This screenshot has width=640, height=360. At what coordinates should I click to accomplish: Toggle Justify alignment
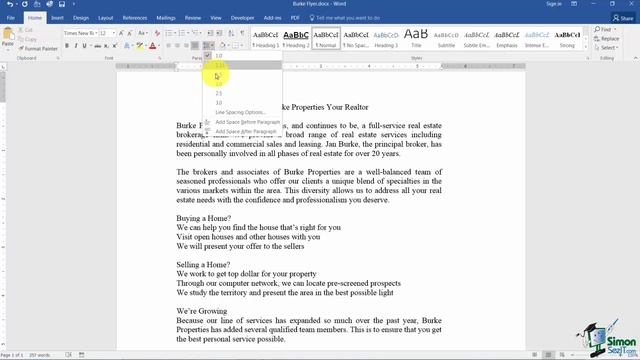point(195,46)
